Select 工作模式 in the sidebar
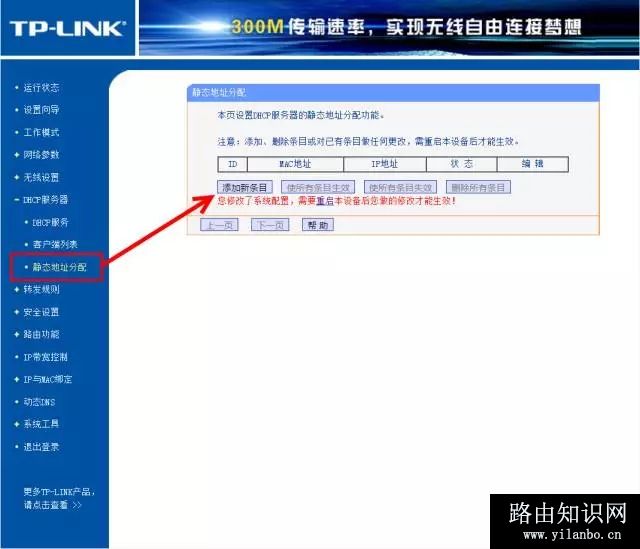 tap(41, 132)
